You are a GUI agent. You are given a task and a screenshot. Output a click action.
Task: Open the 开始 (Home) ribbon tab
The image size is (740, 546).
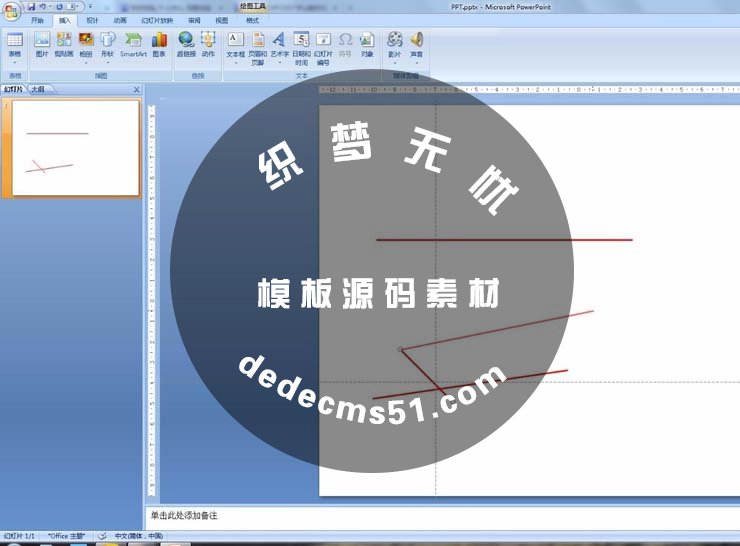click(x=38, y=20)
